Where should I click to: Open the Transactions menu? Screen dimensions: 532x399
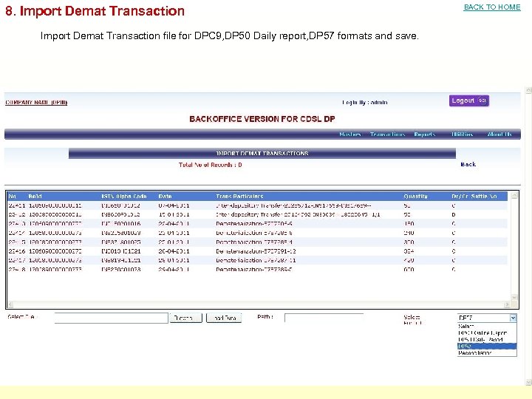click(x=387, y=134)
